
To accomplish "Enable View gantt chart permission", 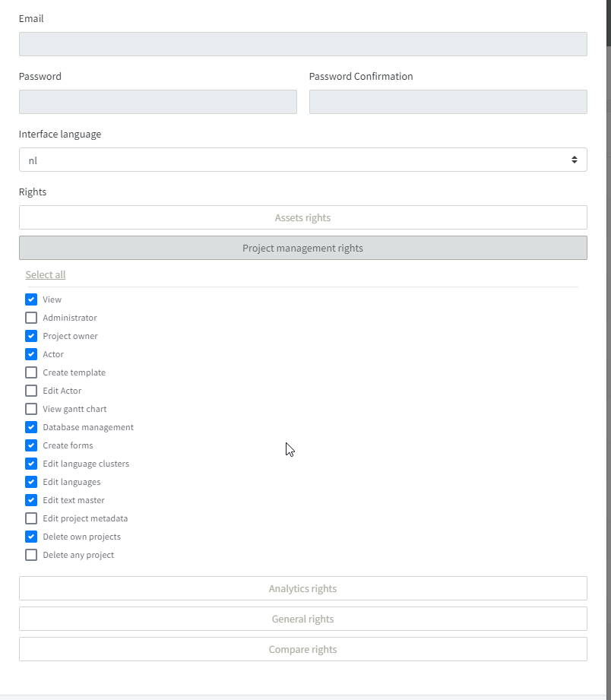I will click(31, 409).
